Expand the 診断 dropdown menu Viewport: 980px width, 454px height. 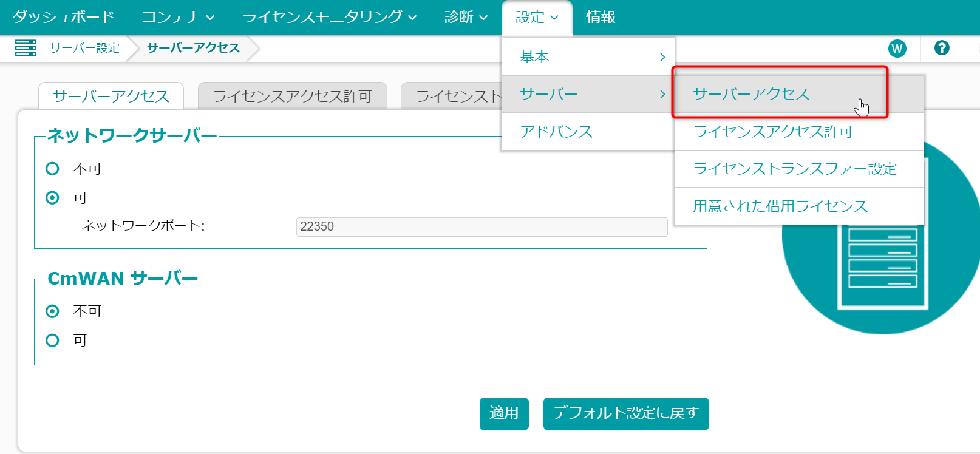[466, 17]
